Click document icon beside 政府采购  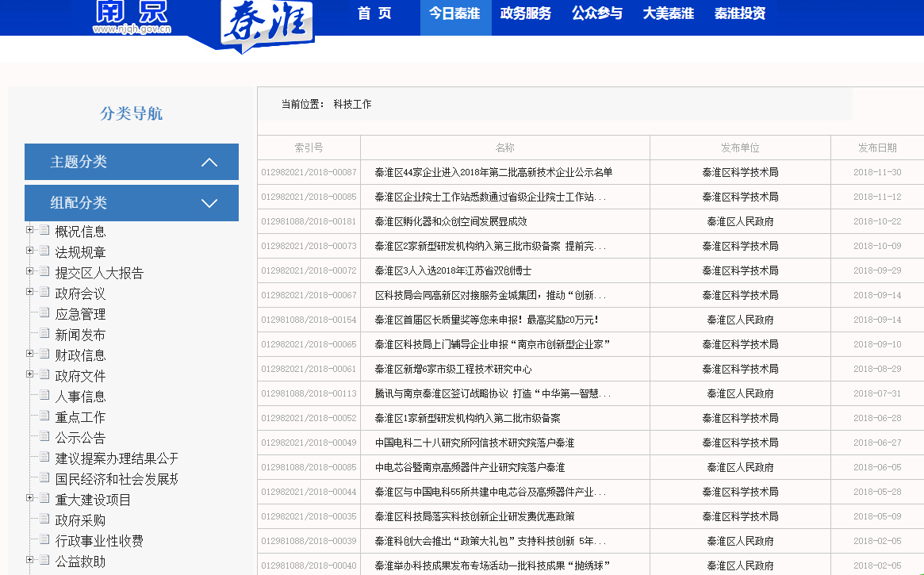pos(44,519)
